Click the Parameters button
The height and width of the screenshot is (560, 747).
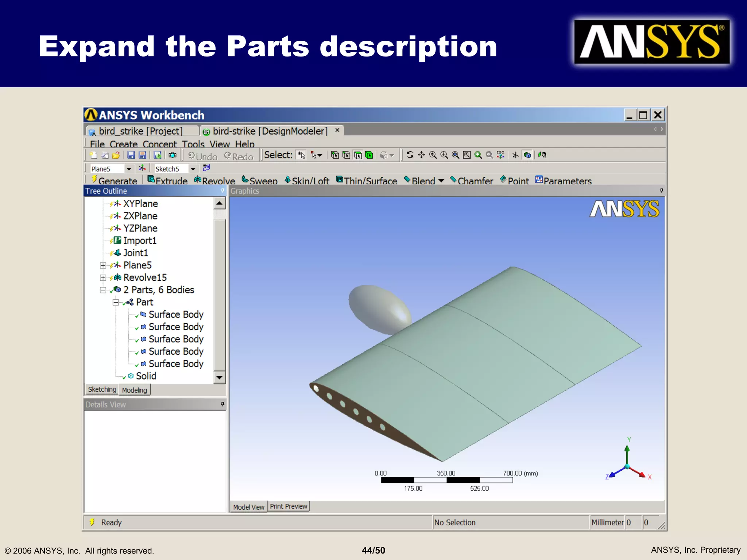(x=564, y=180)
